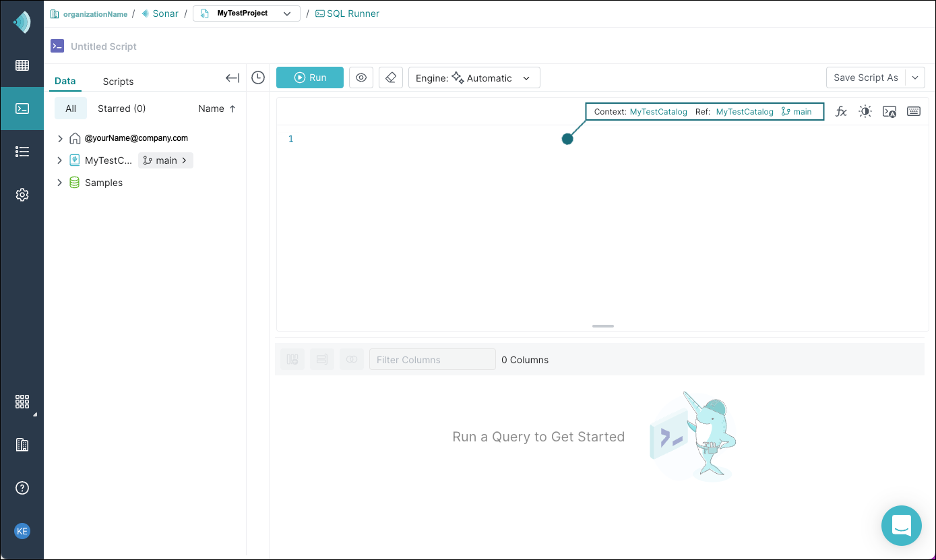936x560 pixels.
Task: Open Settings via the gear icon
Action: coord(22,194)
